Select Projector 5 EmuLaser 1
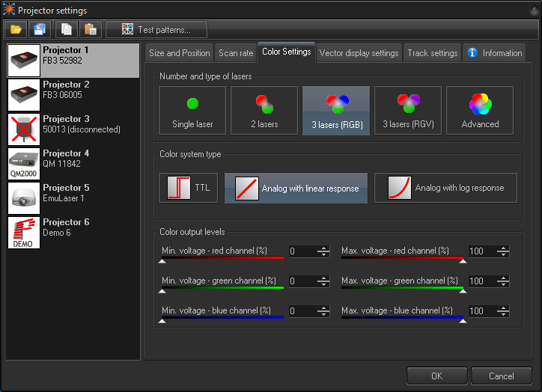This screenshot has width=542, height=392. (73, 198)
